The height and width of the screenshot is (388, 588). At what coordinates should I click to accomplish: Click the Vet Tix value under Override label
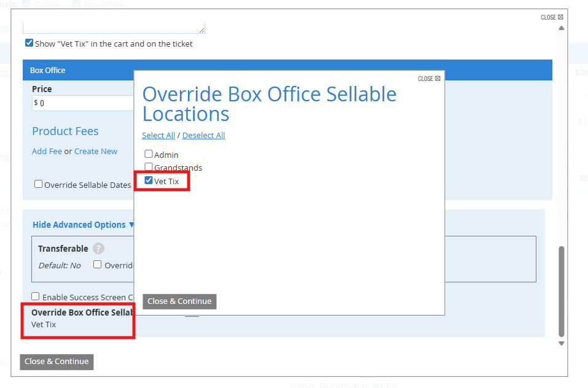click(x=44, y=324)
